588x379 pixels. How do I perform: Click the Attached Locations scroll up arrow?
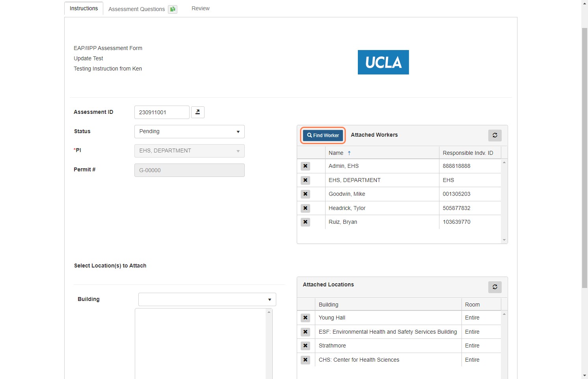[504, 314]
